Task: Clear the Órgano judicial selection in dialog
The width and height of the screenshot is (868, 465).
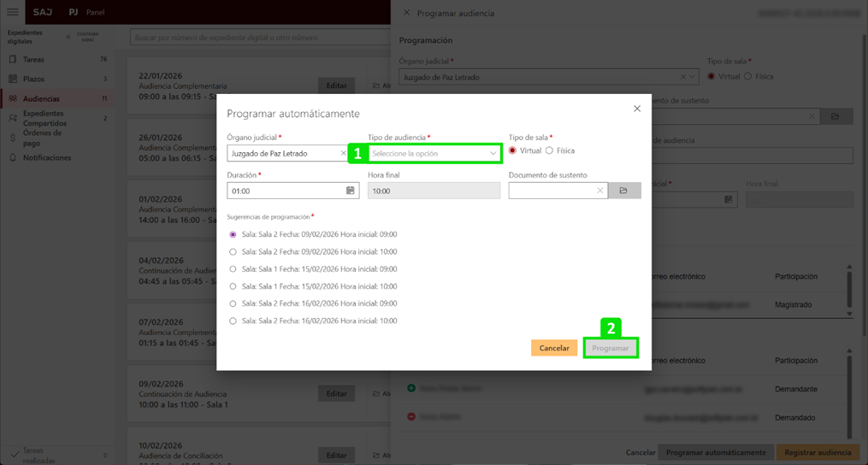Action: [x=344, y=154]
